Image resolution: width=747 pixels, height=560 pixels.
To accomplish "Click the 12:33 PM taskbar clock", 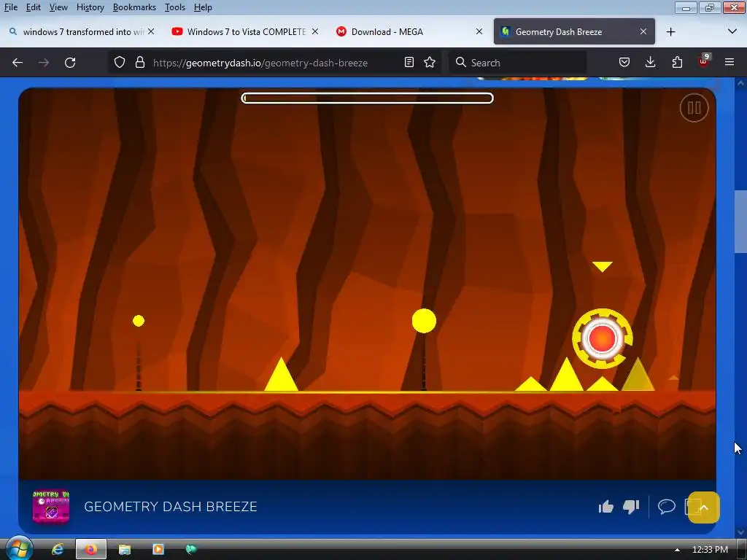I will click(710, 550).
